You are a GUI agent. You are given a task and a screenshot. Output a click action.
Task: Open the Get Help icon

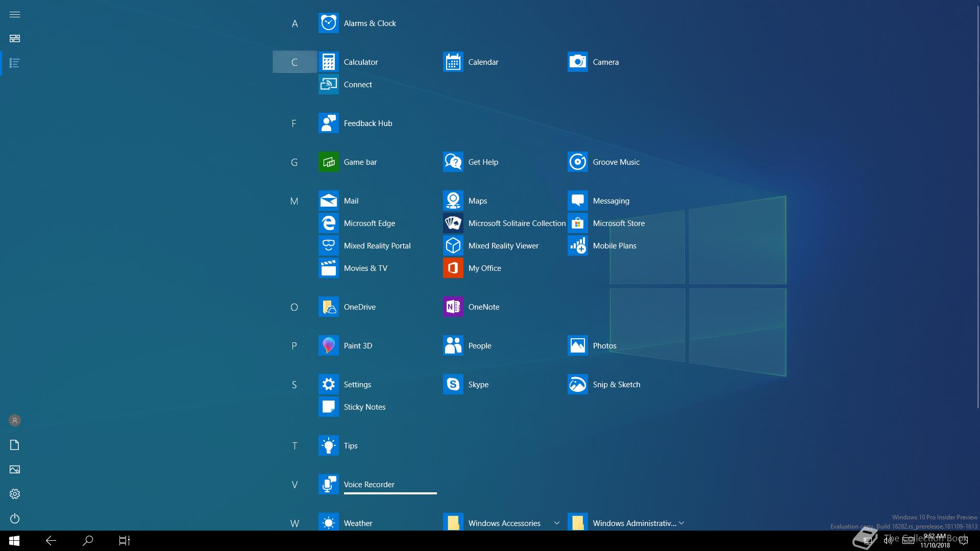tap(453, 162)
